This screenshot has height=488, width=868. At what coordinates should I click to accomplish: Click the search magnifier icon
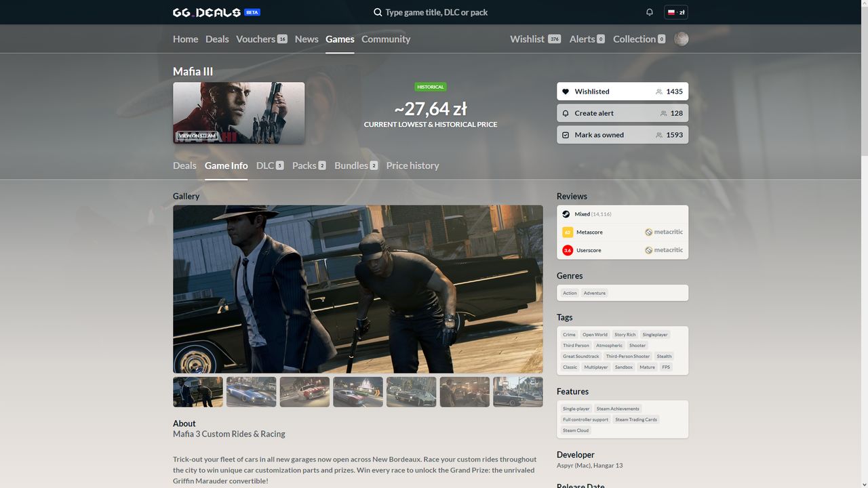point(378,12)
